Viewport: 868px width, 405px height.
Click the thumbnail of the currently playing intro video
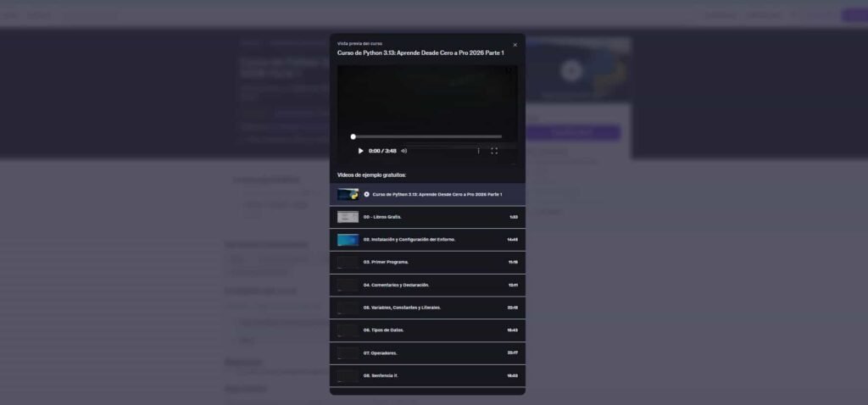(x=348, y=194)
